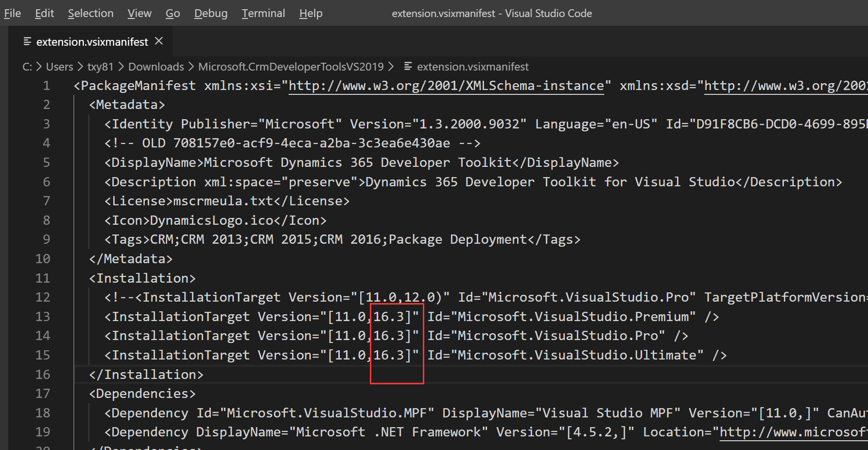Screen dimensions: 868x450
Task: Open the File menu
Action: pos(13,13)
